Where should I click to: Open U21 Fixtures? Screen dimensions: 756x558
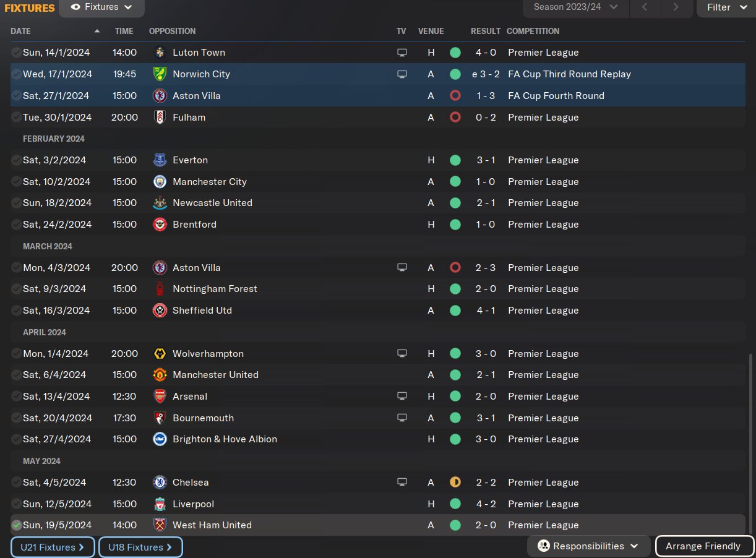click(53, 547)
